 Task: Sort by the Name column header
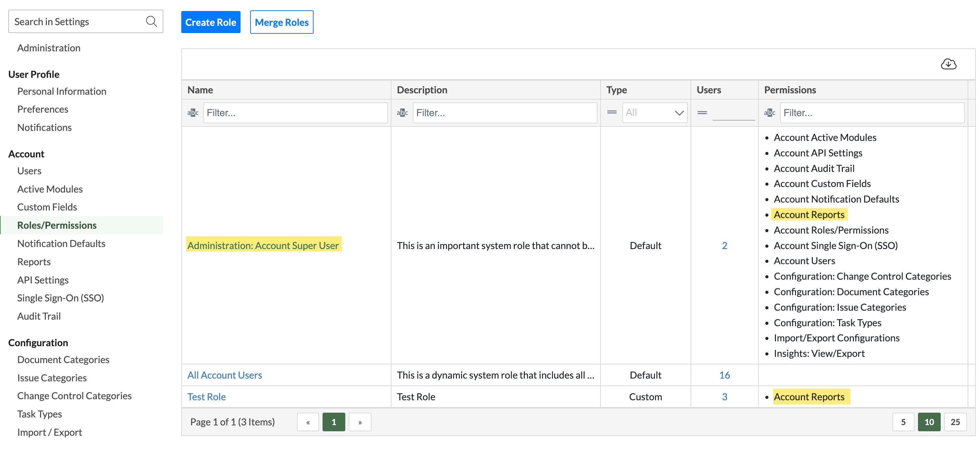[286, 90]
